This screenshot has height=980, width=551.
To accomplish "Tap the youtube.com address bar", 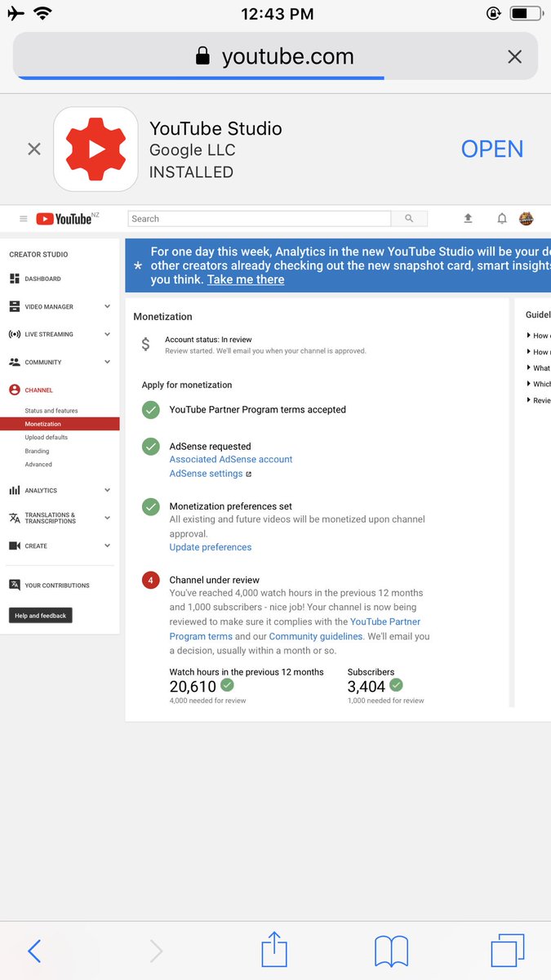I will click(275, 56).
